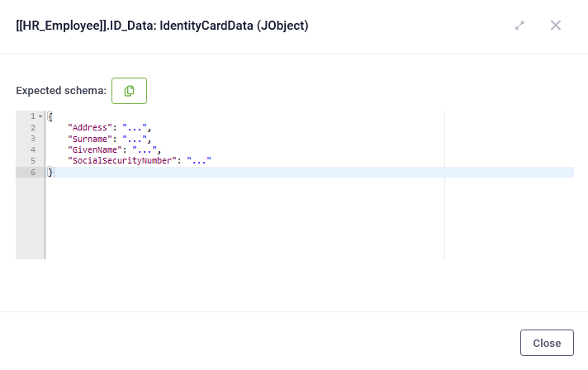Select line number 4 in gutter

point(32,149)
